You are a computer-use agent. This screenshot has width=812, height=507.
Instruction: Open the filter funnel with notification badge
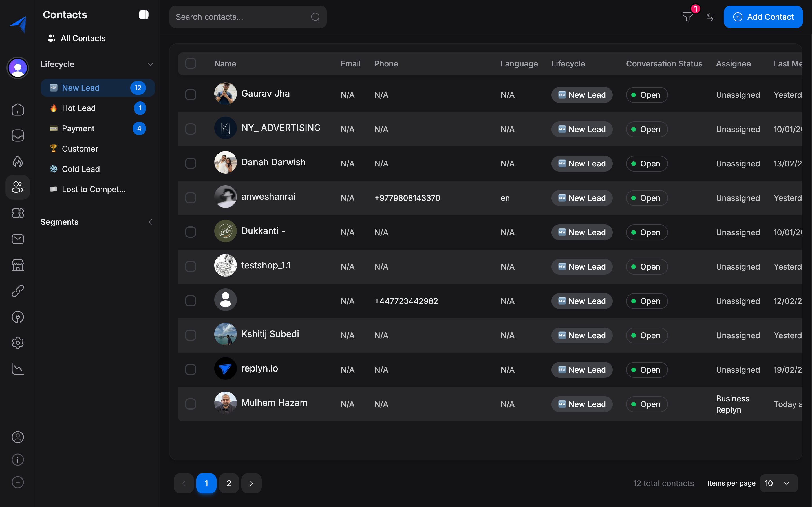coord(687,17)
